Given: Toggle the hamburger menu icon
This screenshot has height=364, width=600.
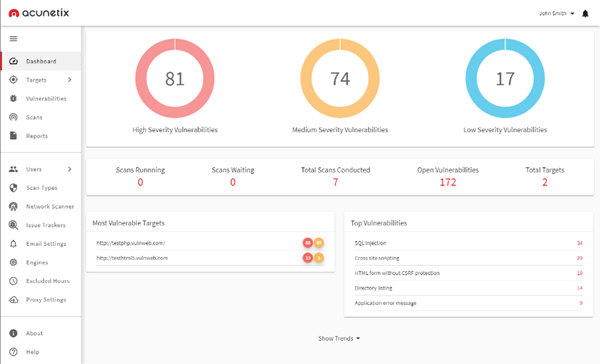Looking at the screenshot, I should (13, 39).
